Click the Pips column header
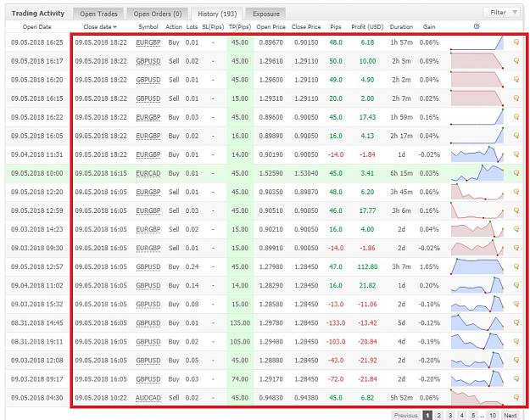The width and height of the screenshot is (530, 420). [x=336, y=26]
